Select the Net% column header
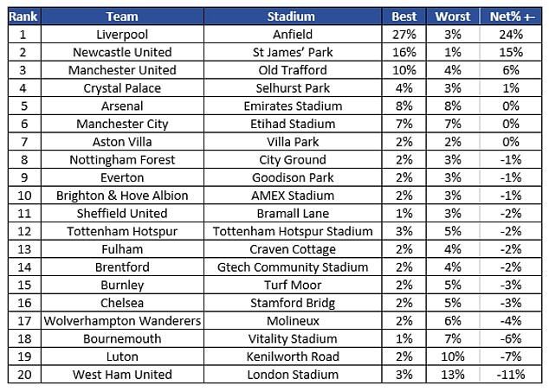This screenshot has width=549, height=392. pyautogui.click(x=510, y=16)
